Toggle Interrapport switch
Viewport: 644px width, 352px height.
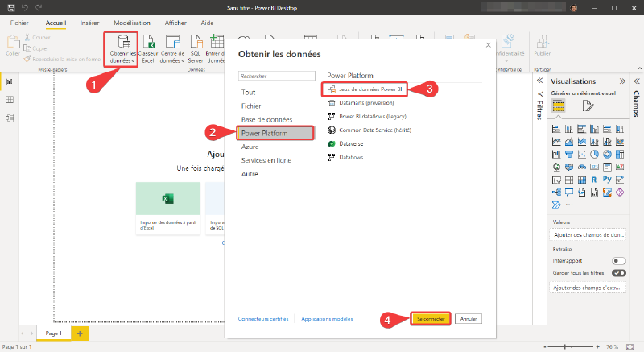(618, 261)
